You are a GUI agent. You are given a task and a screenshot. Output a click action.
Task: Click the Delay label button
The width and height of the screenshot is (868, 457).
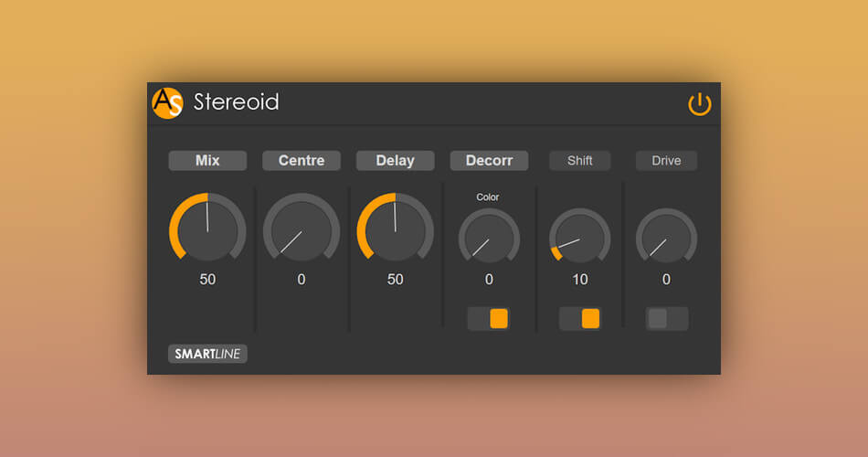(396, 161)
